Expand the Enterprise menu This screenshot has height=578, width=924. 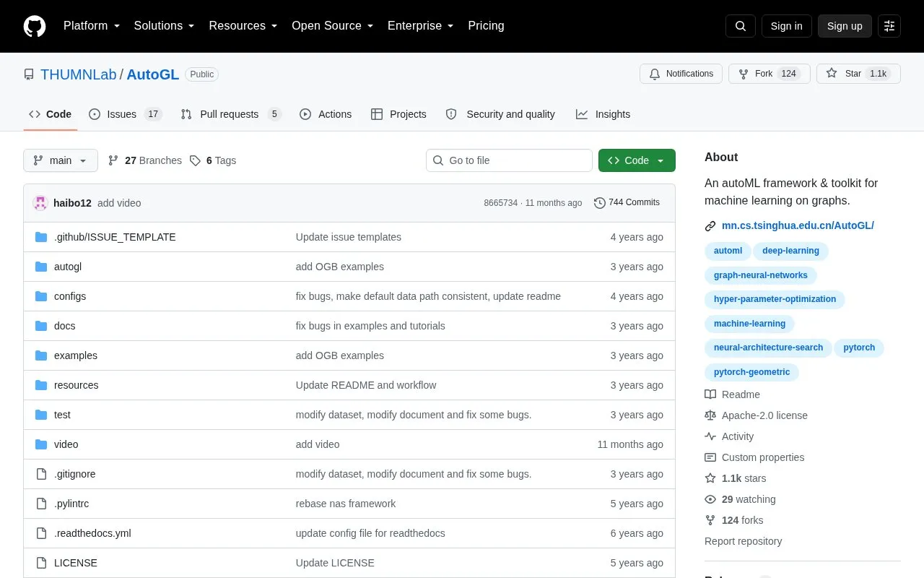point(420,26)
